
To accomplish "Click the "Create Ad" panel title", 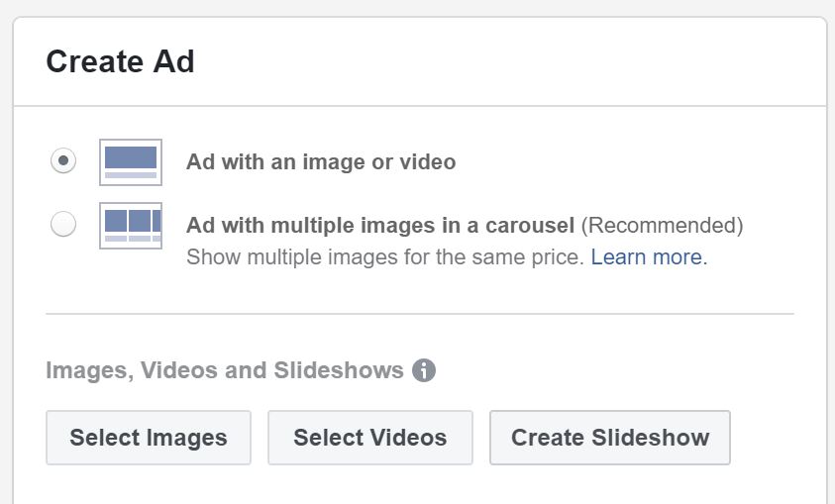I will point(120,61).
